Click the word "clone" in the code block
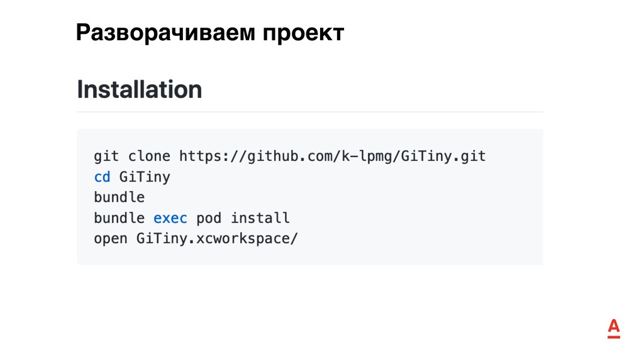This screenshot has width=644, height=362. click(149, 156)
